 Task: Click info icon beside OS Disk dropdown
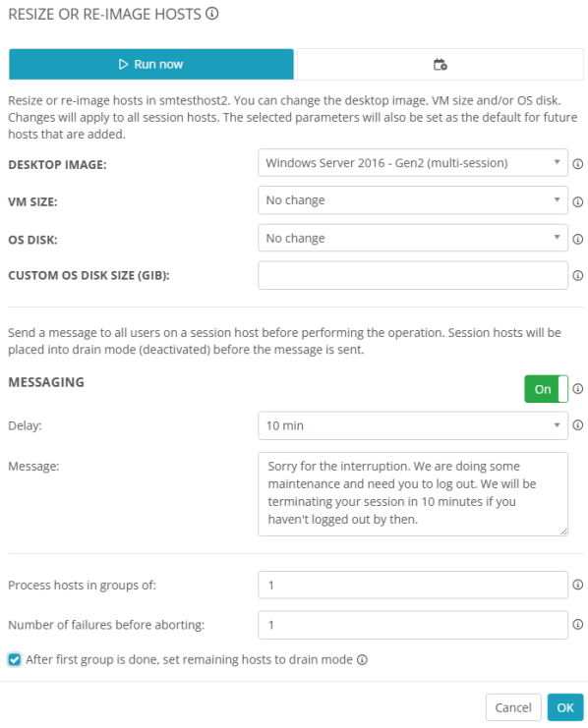578,239
